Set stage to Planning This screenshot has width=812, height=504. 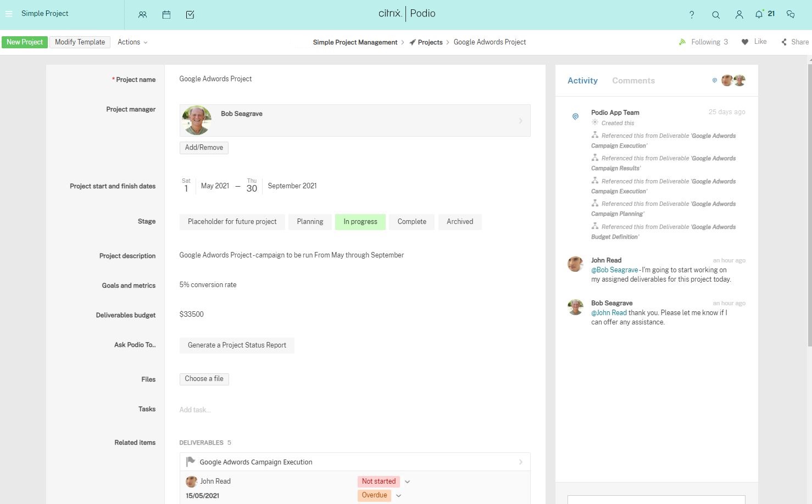[x=310, y=222]
